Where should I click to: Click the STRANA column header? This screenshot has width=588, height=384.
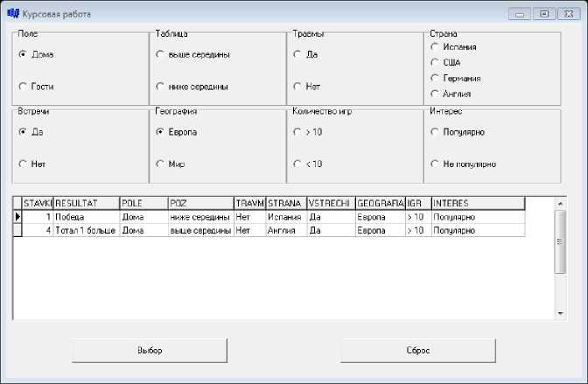coord(287,203)
